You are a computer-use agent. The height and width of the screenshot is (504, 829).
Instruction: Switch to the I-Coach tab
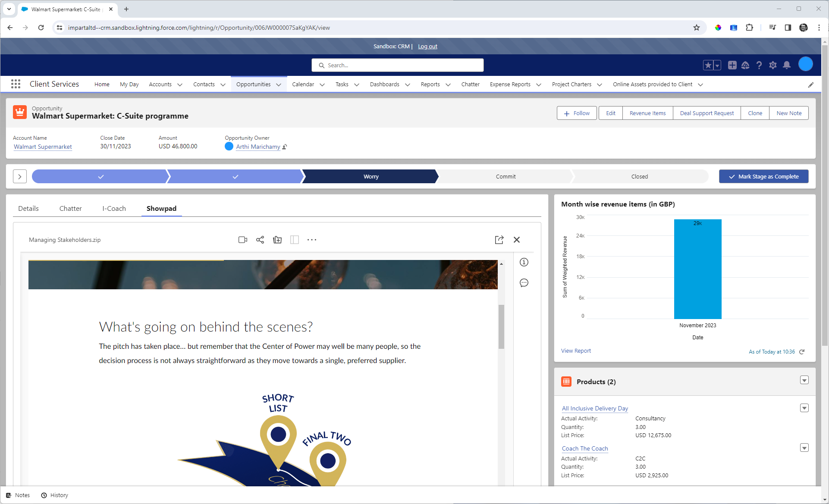click(x=114, y=208)
